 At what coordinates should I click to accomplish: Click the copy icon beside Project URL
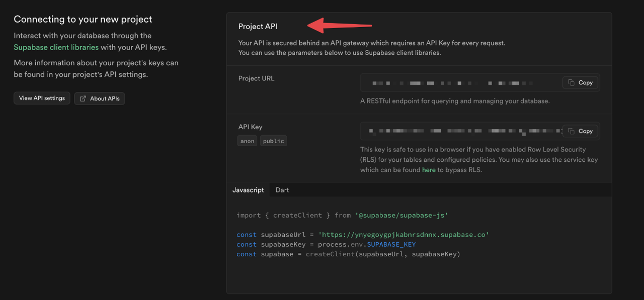[571, 82]
